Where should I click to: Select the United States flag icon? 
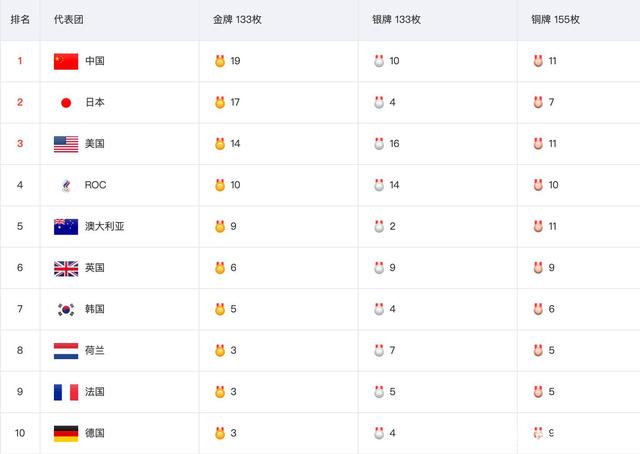(x=66, y=144)
